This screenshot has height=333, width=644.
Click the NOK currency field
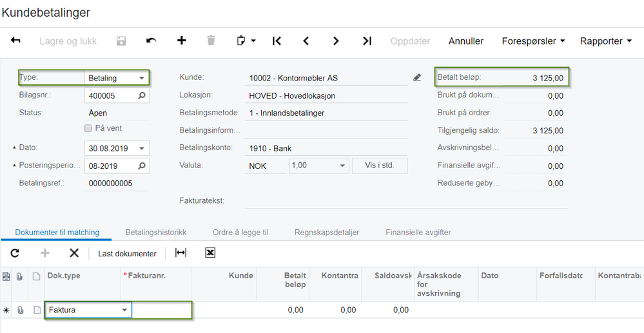pos(266,166)
